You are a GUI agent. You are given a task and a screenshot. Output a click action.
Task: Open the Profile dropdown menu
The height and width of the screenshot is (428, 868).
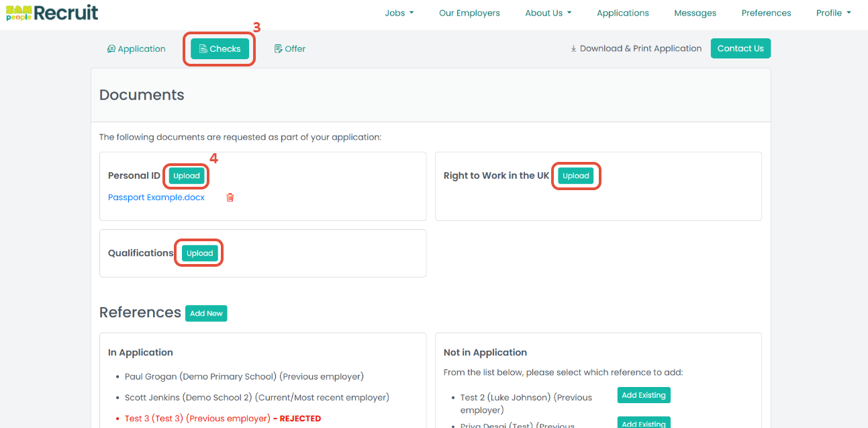(x=834, y=13)
